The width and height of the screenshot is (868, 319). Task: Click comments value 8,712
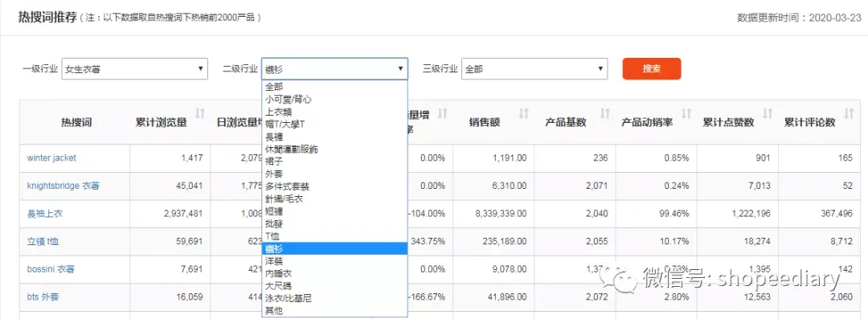(841, 242)
